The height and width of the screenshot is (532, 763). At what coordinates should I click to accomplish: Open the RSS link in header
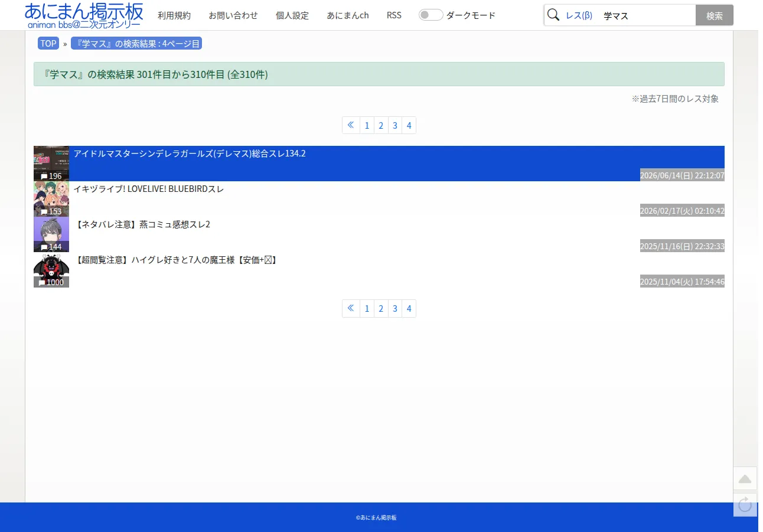(394, 15)
